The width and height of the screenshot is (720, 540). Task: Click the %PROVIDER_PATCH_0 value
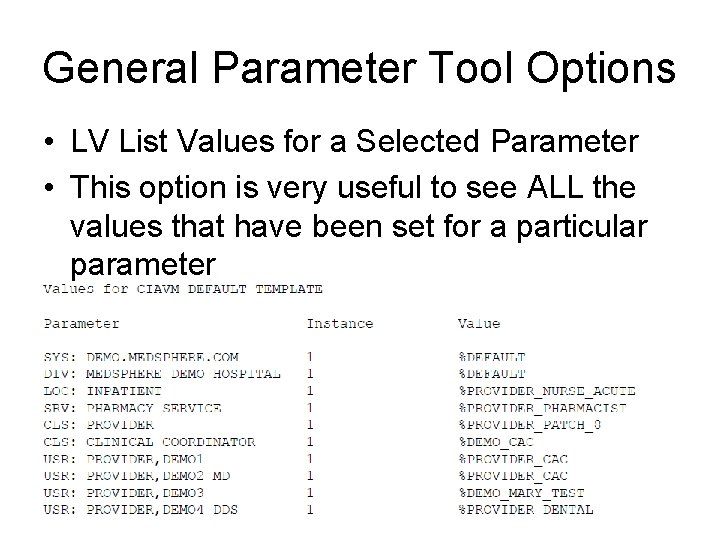(529, 425)
